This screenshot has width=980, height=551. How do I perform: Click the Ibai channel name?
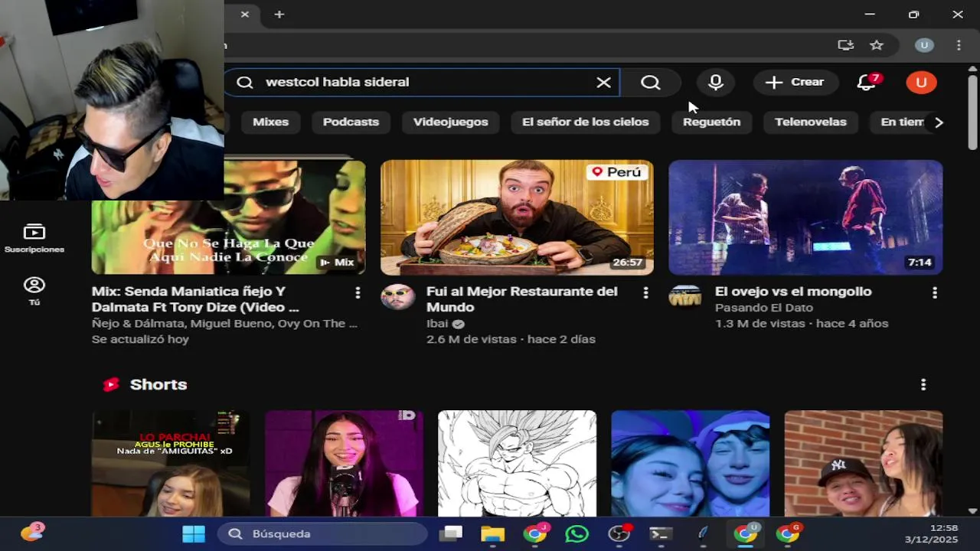[437, 324]
